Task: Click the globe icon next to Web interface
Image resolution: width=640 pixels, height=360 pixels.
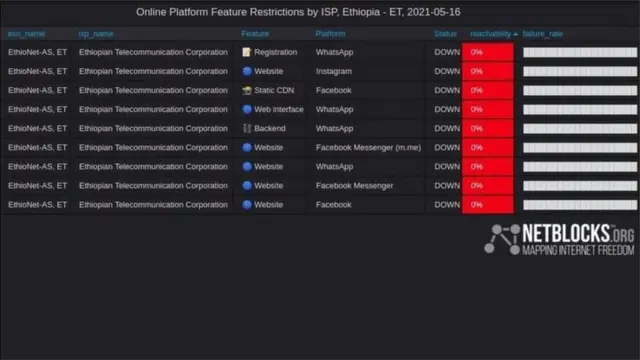Action: point(247,109)
